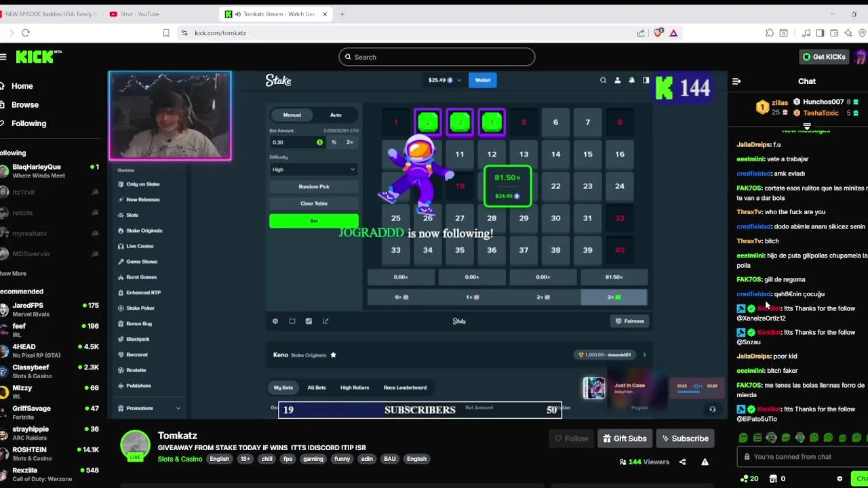Screen dimensions: 868x488
Task: Expand Show More followed channels
Action: (14, 273)
